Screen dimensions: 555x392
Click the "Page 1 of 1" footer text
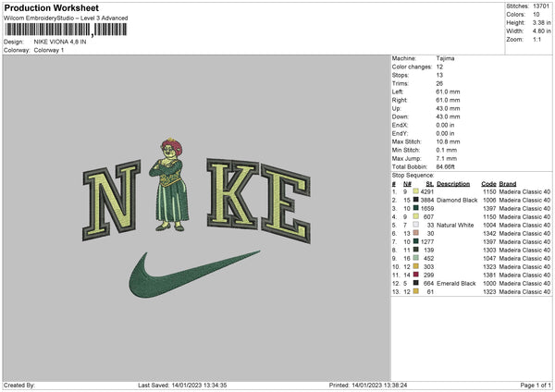(x=536, y=385)
